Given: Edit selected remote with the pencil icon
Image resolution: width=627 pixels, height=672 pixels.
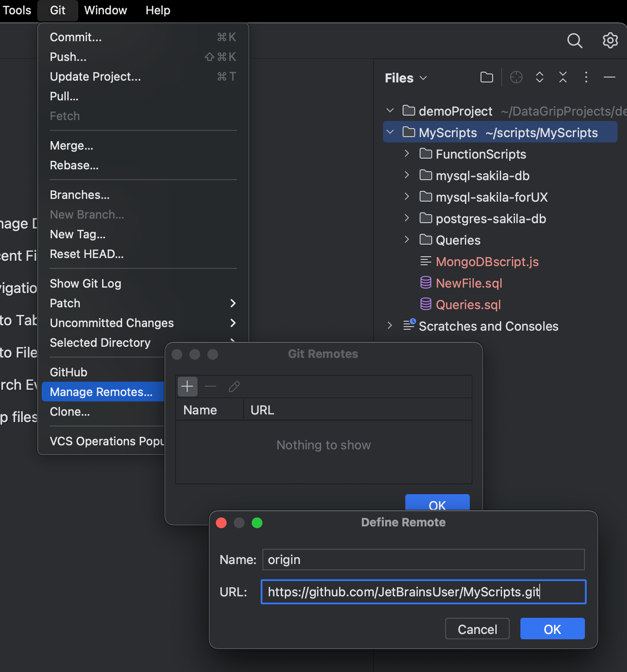Looking at the screenshot, I should [x=234, y=386].
